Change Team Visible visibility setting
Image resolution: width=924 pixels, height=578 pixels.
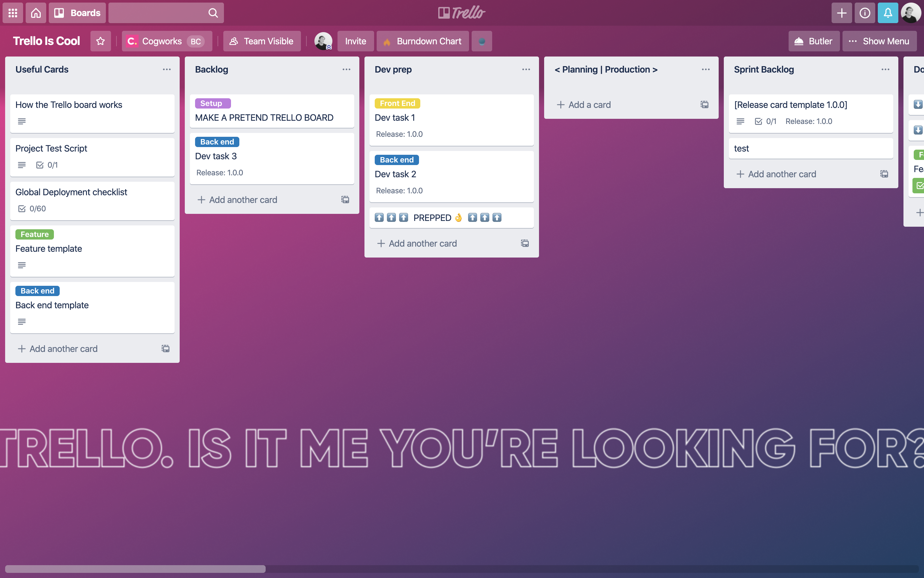pyautogui.click(x=262, y=41)
